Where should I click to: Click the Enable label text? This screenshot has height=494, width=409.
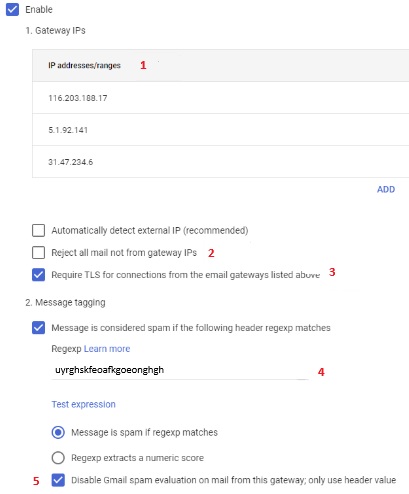[39, 9]
